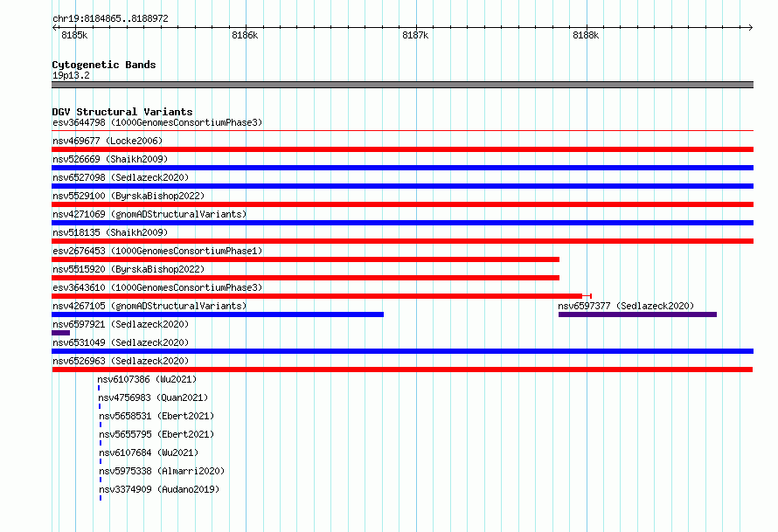Viewport: 778px width, 532px height.
Task: Open the esv2676453 (1000GenomesConsortiumPhase1) label
Action: click(x=157, y=251)
